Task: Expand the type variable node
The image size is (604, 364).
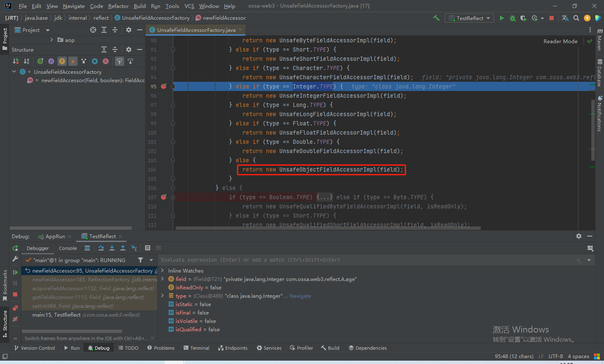Action: tap(163, 296)
